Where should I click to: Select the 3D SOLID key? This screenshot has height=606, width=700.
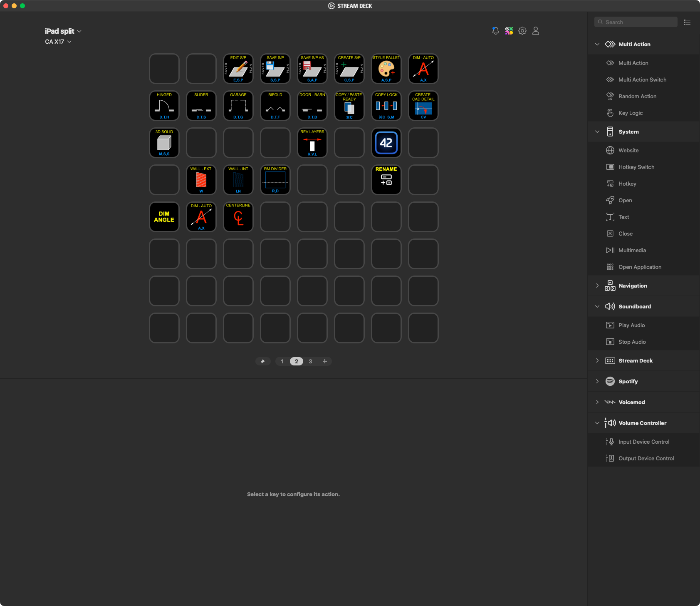164,143
